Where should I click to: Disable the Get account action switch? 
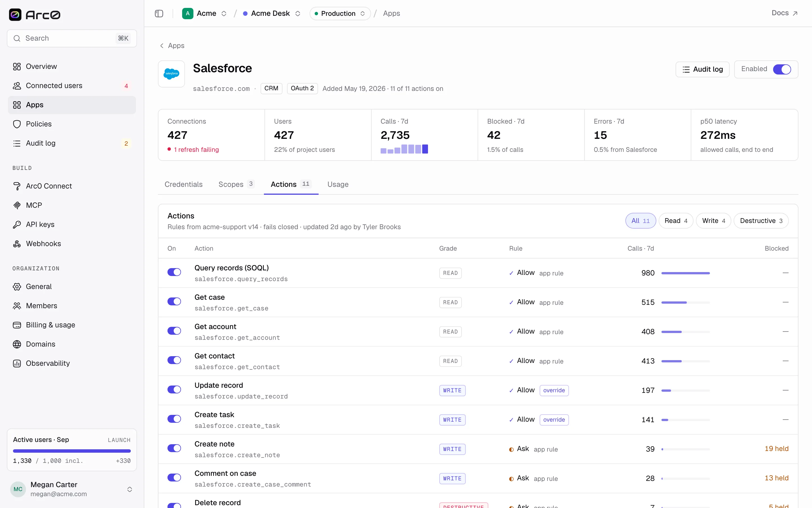174,330
